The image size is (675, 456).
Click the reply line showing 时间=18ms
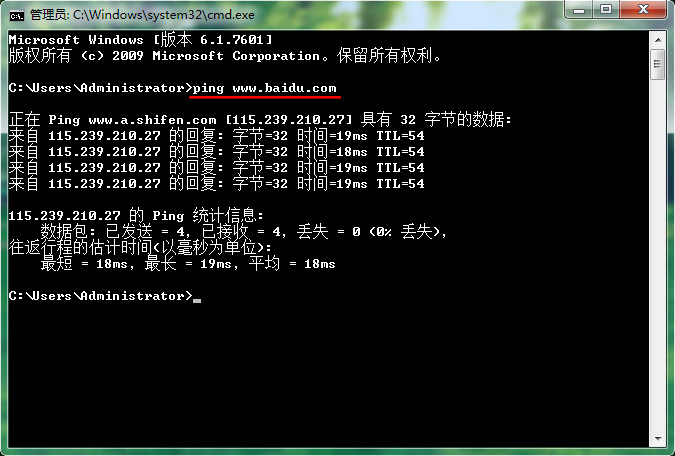217,152
